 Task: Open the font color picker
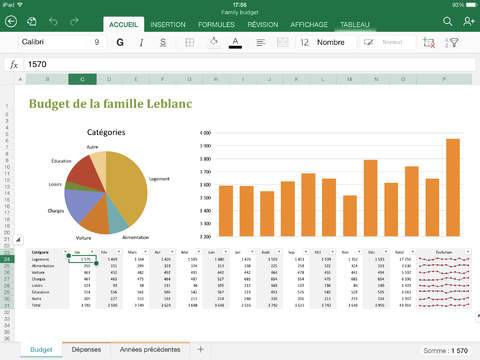(235, 43)
